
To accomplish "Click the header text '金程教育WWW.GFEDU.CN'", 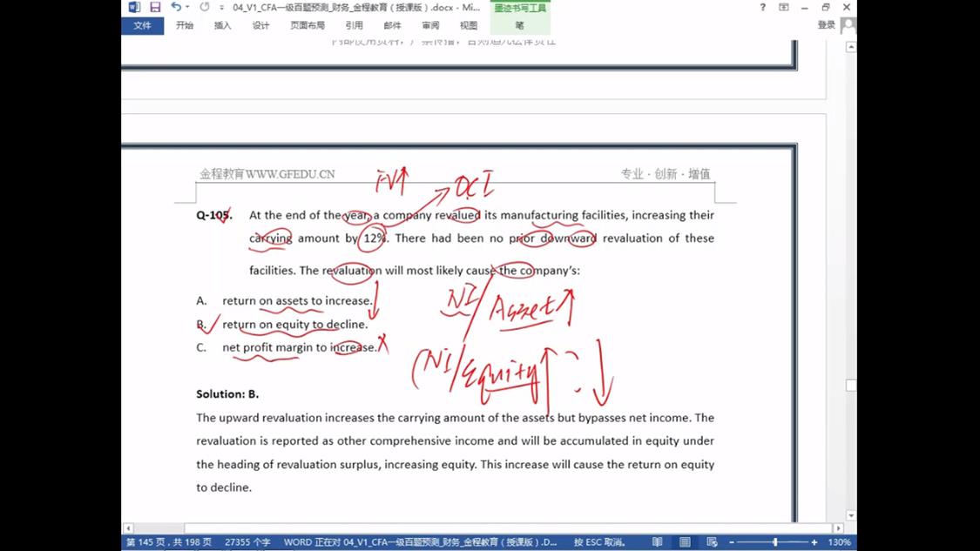I will click(x=267, y=174).
